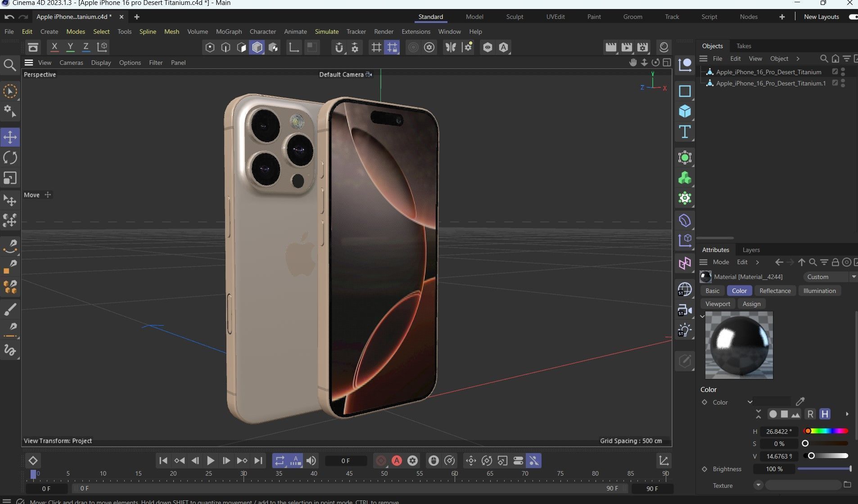The image size is (858, 504).
Task: Open the Basic material tab
Action: 712,291
